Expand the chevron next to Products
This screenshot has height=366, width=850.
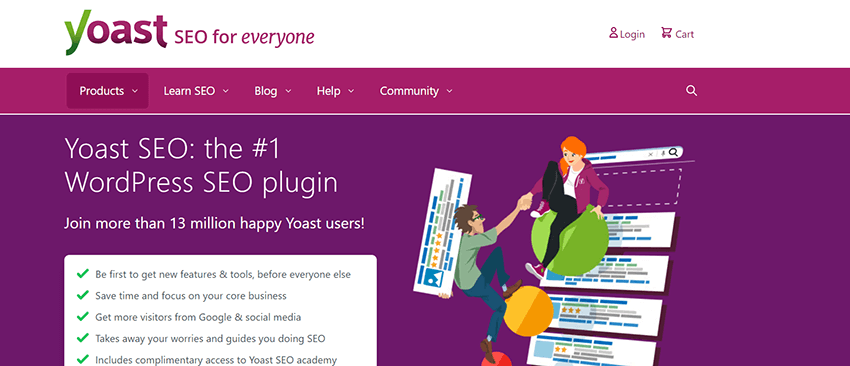pyautogui.click(x=135, y=92)
